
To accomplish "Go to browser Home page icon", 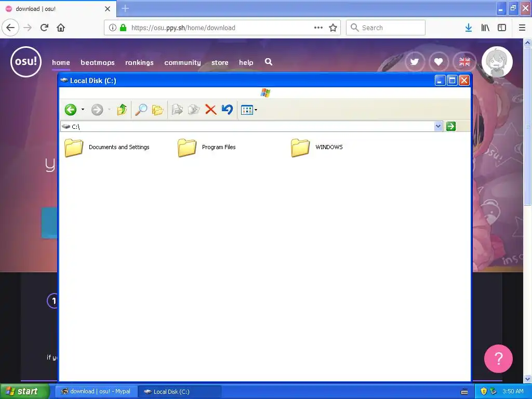I will click(61, 28).
